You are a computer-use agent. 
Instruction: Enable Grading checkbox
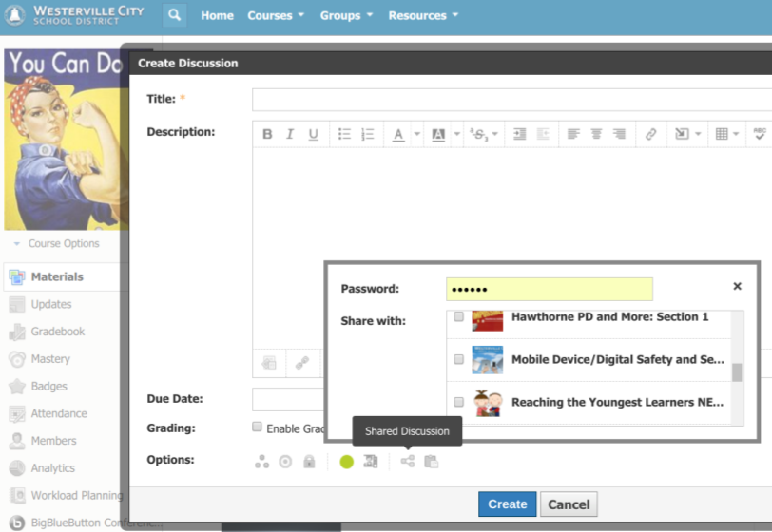[257, 427]
